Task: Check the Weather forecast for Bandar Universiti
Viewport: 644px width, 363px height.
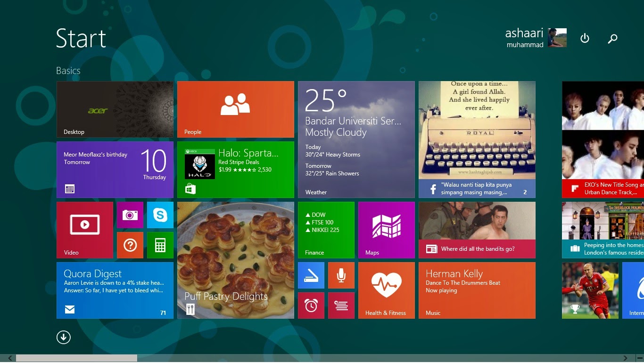Action: pyautogui.click(x=356, y=140)
